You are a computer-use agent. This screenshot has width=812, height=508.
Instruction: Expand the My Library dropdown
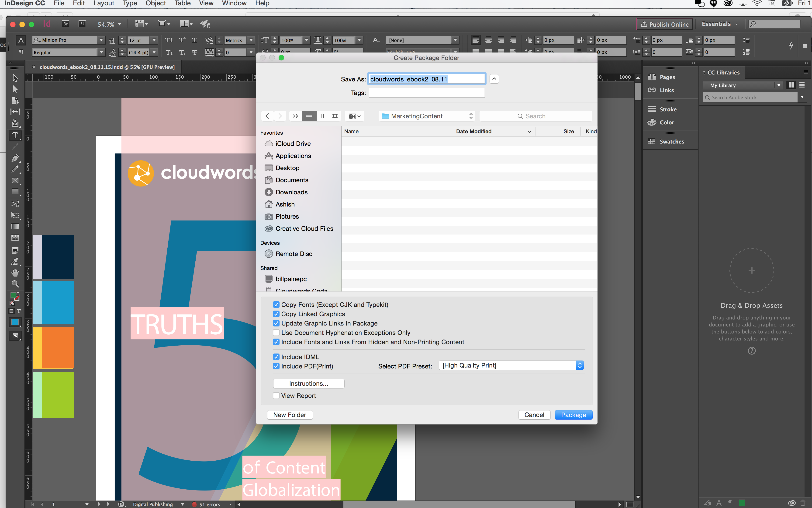pyautogui.click(x=742, y=85)
